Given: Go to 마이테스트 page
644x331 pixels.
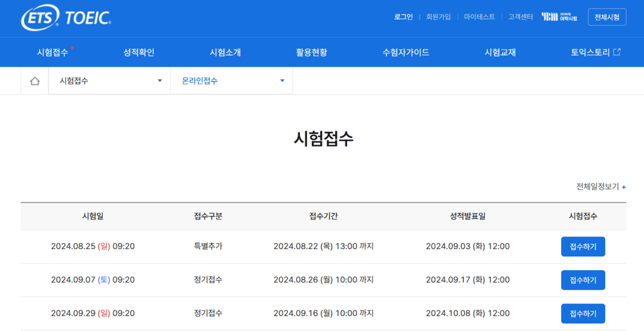Looking at the screenshot, I should point(479,17).
